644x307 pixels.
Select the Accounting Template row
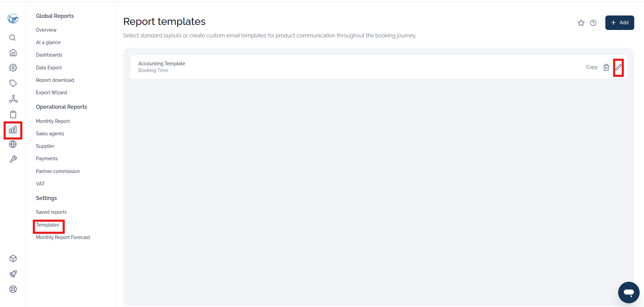(x=378, y=67)
